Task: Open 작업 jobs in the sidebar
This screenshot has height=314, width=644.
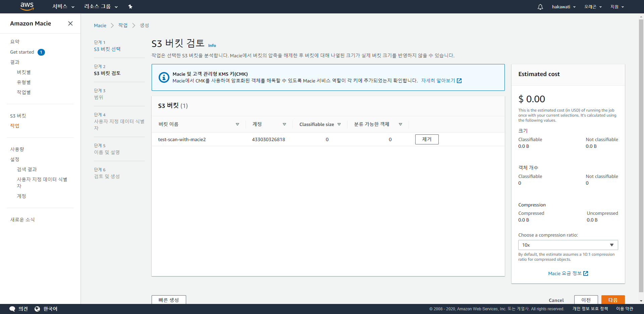Action: pos(15,126)
